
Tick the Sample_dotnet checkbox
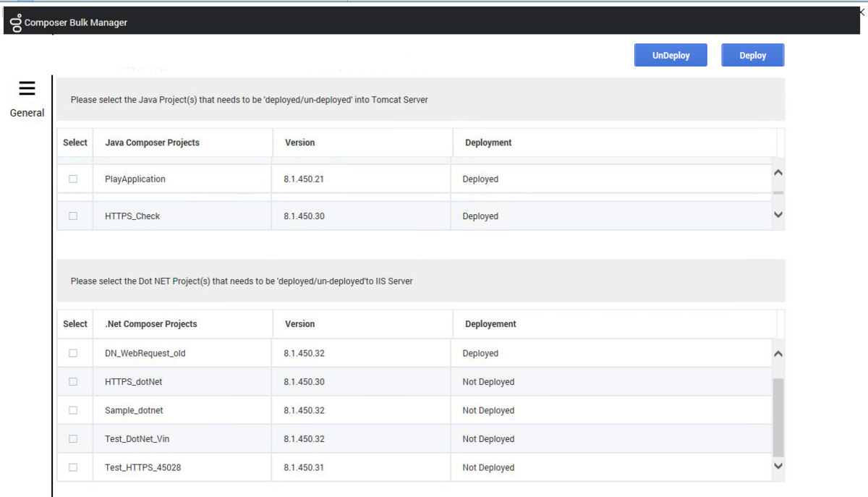point(73,410)
